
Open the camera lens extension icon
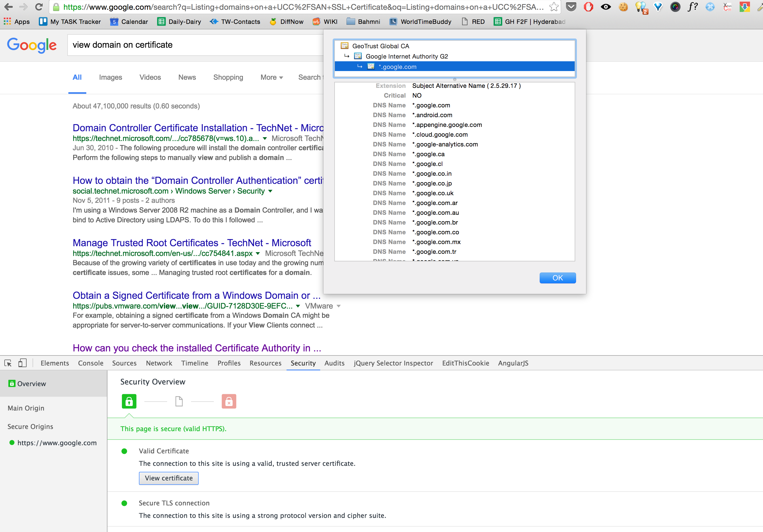pyautogui.click(x=675, y=7)
